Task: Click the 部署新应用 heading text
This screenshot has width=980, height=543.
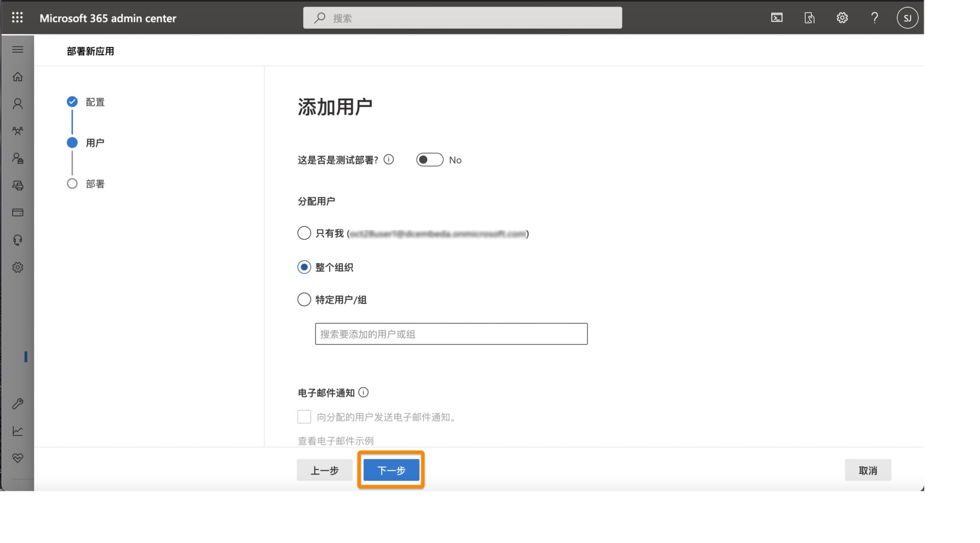Action: point(90,51)
